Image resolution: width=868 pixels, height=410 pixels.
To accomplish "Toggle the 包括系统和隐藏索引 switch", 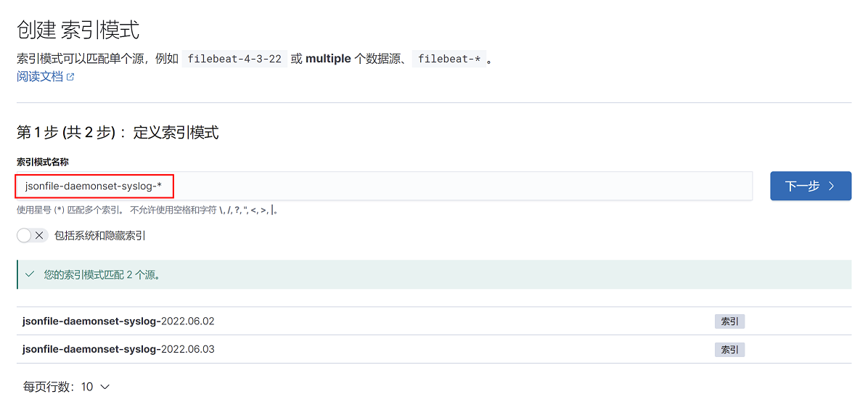I will click(32, 235).
